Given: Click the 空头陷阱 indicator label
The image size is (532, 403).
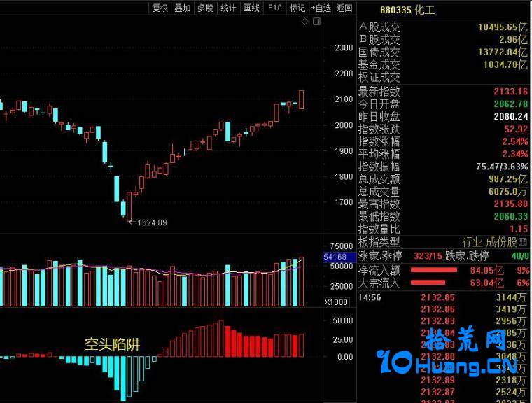Looking at the screenshot, I should point(112,344).
